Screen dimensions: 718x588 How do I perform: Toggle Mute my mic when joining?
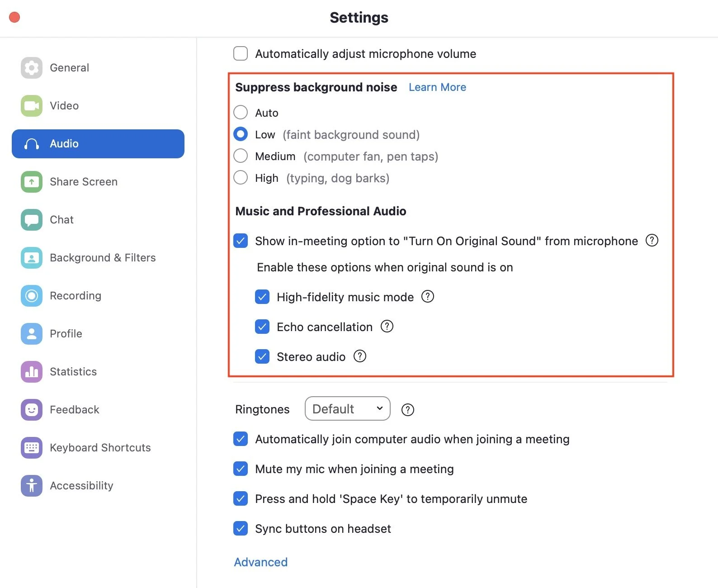(x=241, y=469)
